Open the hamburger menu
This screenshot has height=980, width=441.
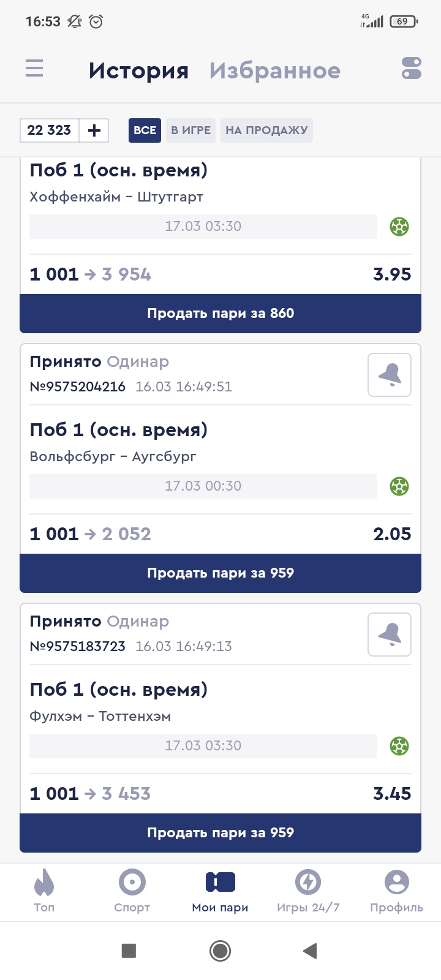pos(34,68)
